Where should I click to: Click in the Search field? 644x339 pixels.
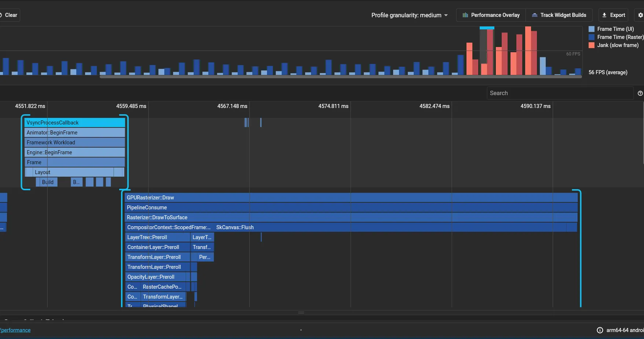point(560,93)
